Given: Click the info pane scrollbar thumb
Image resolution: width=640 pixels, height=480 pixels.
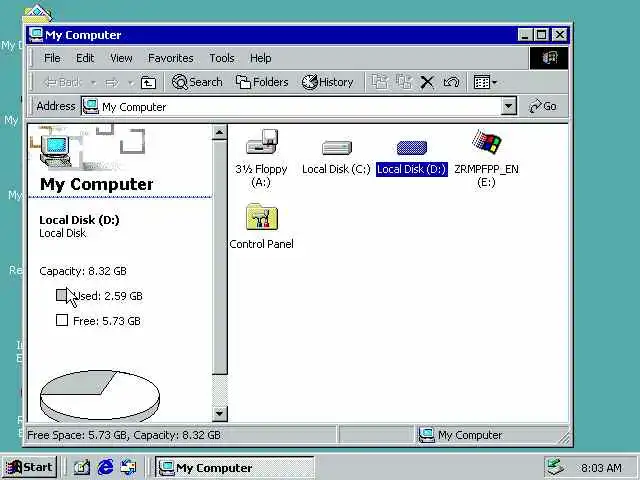Looking at the screenshot, I should pos(219,257).
